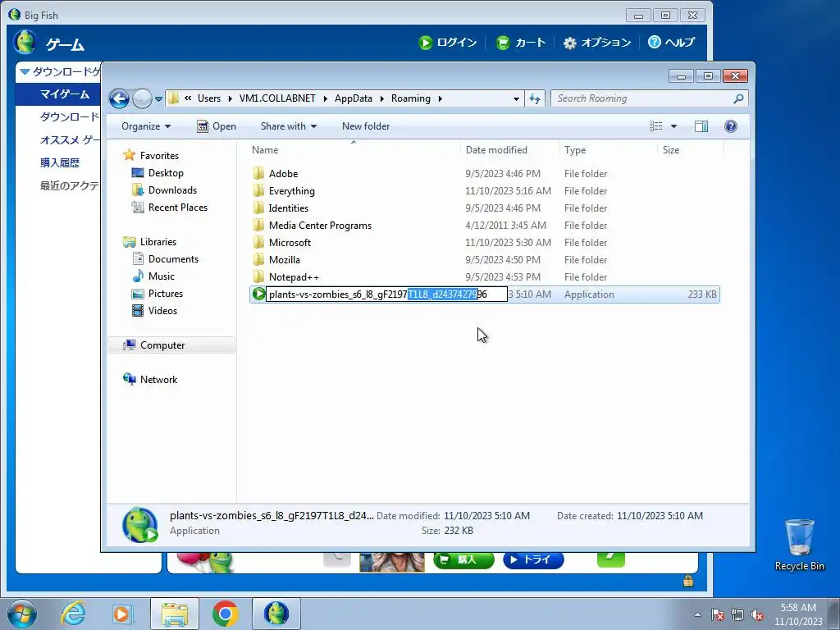Image resolution: width=840 pixels, height=630 pixels.
Task: Open Windows Media Player taskbar icon
Action: tap(122, 614)
